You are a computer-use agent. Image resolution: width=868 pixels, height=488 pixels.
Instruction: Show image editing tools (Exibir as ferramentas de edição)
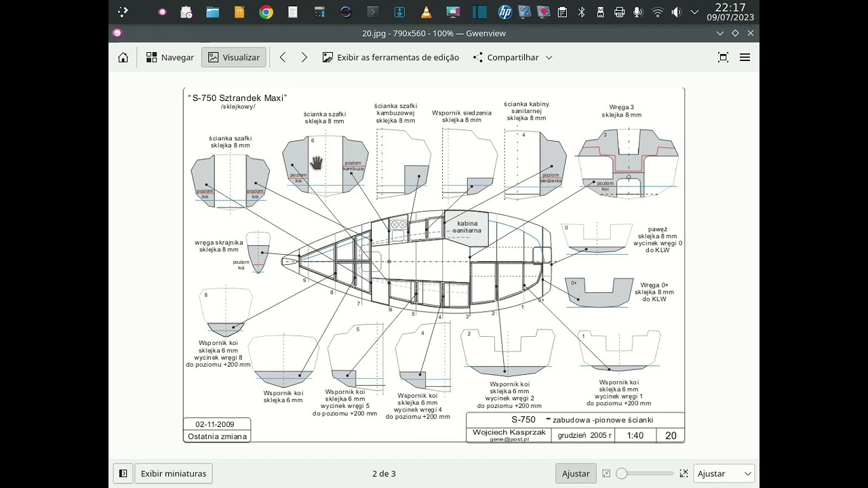pyautogui.click(x=391, y=58)
